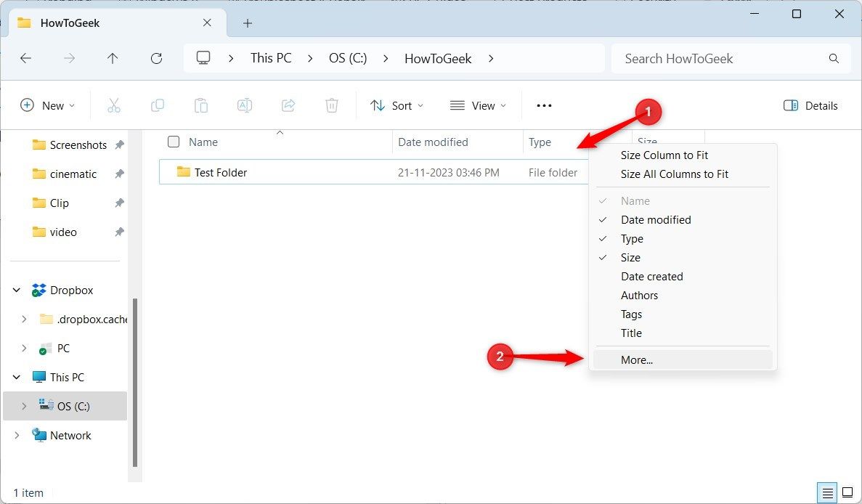This screenshot has height=504, width=862.
Task: Click the computer icon in address bar
Action: point(203,57)
